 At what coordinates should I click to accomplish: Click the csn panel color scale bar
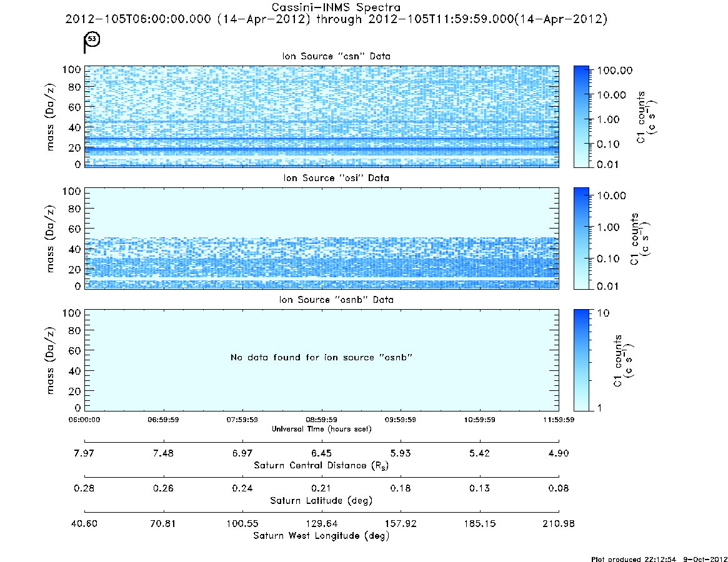coord(581,117)
